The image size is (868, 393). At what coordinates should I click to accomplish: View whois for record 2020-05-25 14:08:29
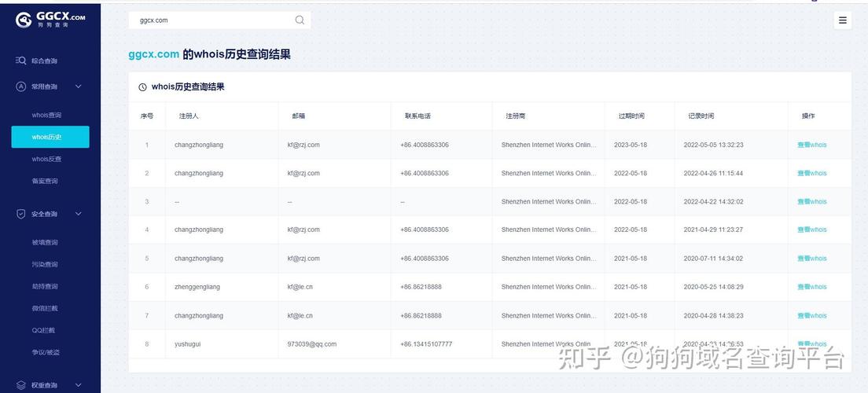811,287
